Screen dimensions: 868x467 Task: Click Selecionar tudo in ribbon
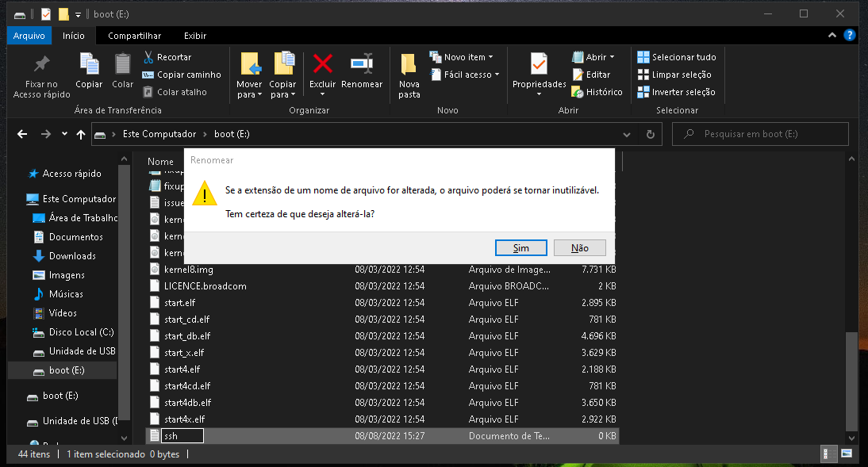676,57
